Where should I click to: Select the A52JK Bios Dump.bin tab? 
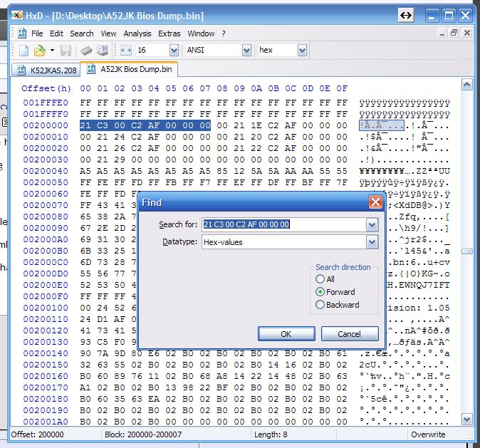129,69
